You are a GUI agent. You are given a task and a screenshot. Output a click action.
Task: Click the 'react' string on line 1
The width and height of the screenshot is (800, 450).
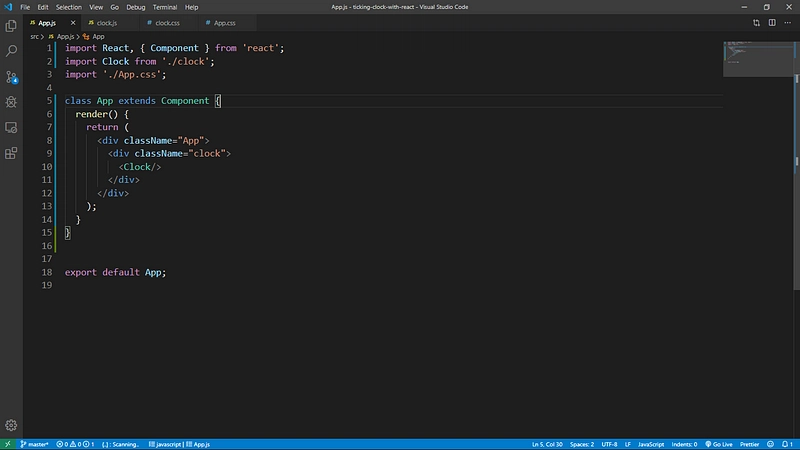tap(260, 48)
